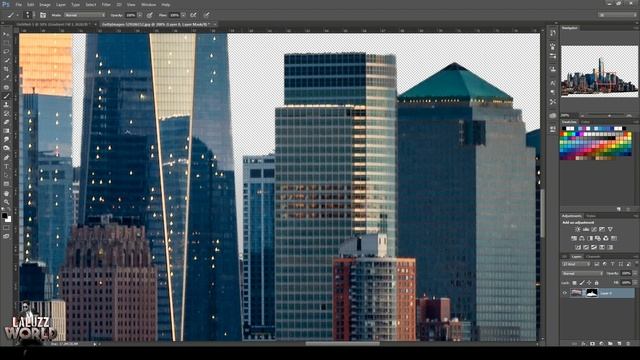Create a new layer from Layers footer
Image resolution: width=640 pixels, height=360 pixels.
619,343
